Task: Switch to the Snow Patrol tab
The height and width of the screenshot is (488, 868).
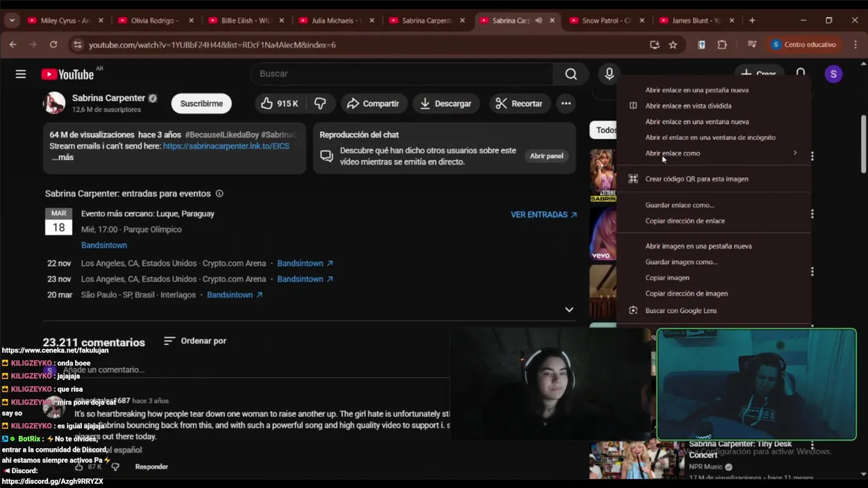Action: [x=607, y=20]
